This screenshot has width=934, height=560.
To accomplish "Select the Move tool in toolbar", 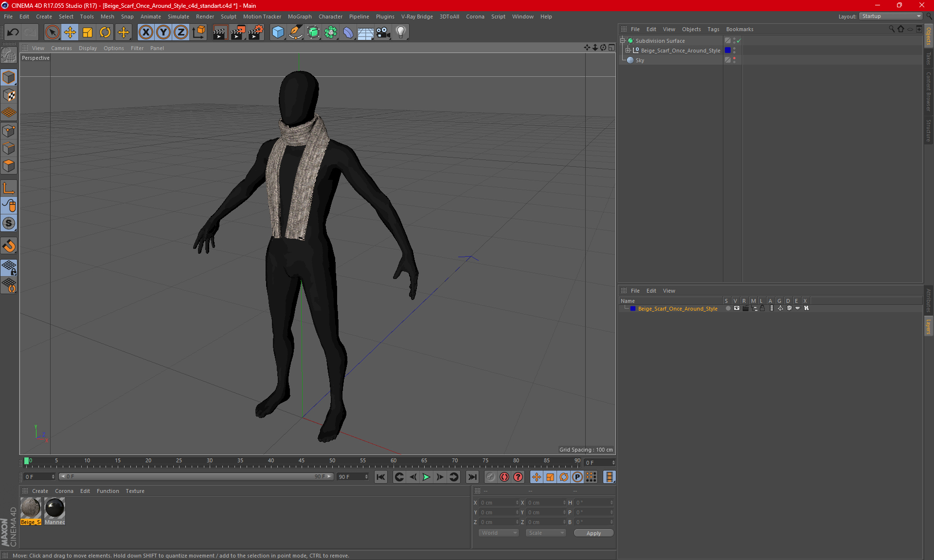I will click(x=70, y=33).
